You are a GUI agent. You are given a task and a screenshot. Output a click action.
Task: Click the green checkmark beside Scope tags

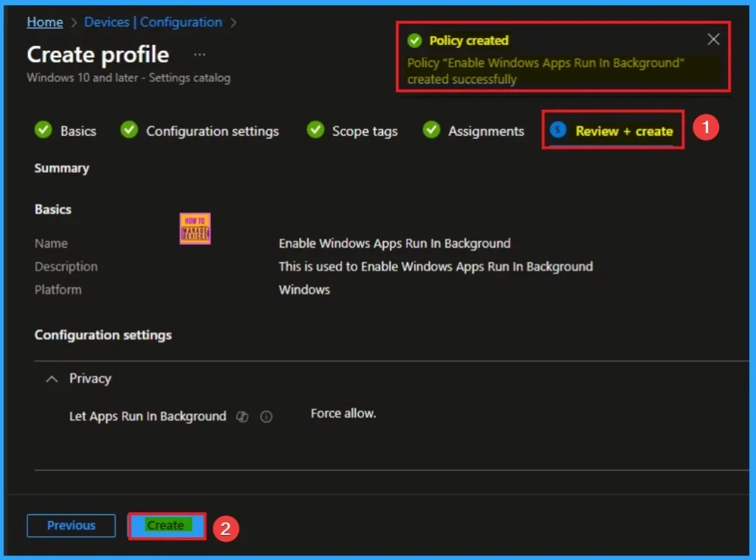pos(315,130)
